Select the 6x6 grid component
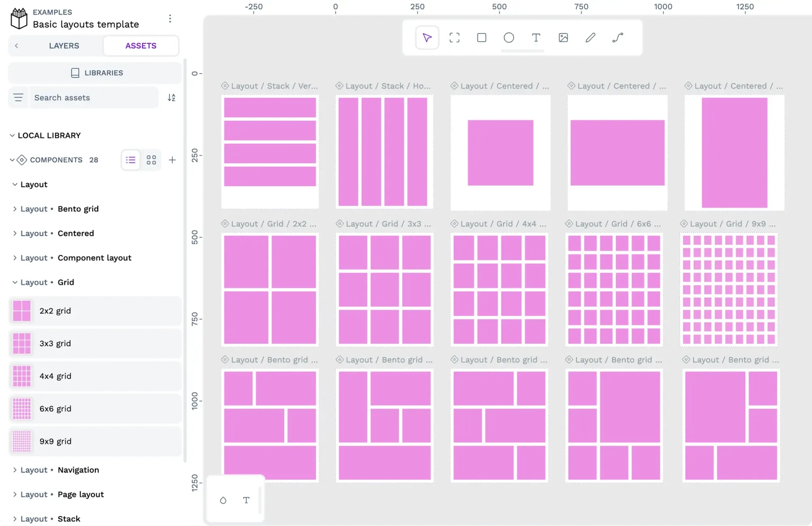 click(x=95, y=409)
